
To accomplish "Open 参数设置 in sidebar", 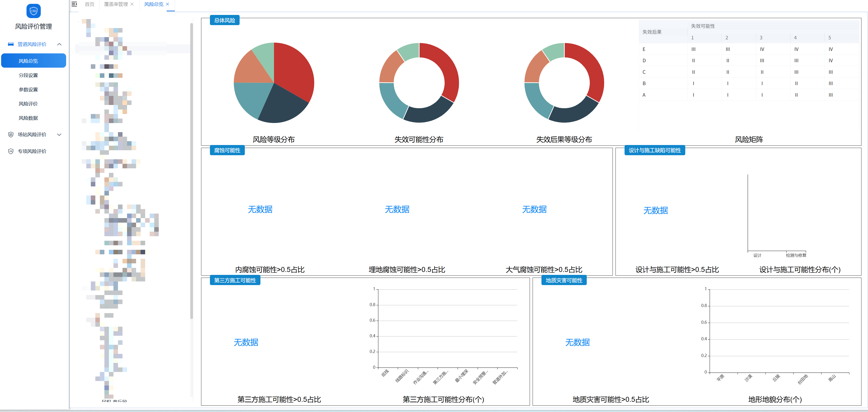I will pyautogui.click(x=28, y=90).
